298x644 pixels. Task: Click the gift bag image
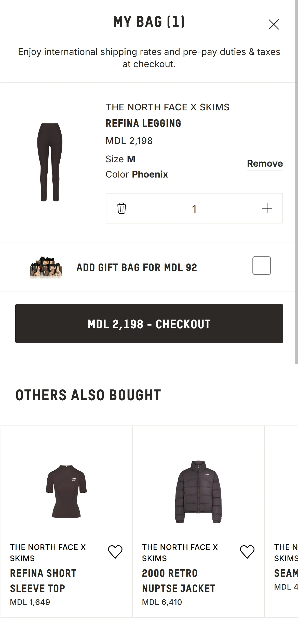[46, 267]
